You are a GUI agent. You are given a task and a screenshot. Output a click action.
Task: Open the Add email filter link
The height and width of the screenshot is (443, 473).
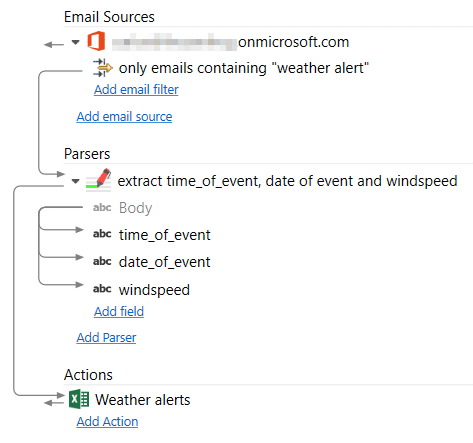(136, 90)
